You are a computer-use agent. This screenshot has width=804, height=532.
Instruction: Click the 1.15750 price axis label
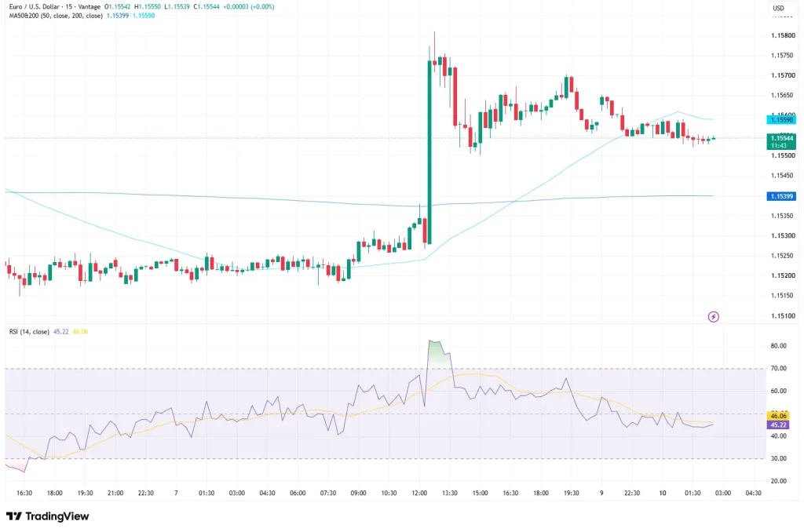783,56
